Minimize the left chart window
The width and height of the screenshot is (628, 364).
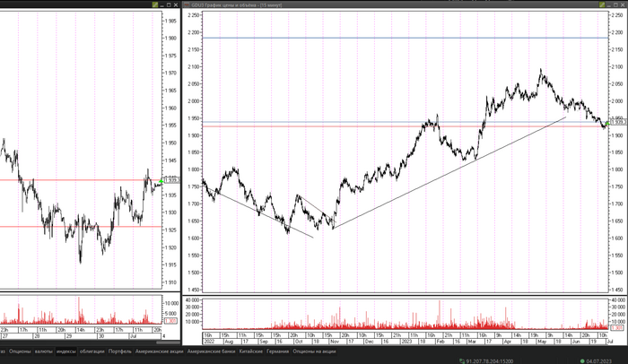point(162,4)
